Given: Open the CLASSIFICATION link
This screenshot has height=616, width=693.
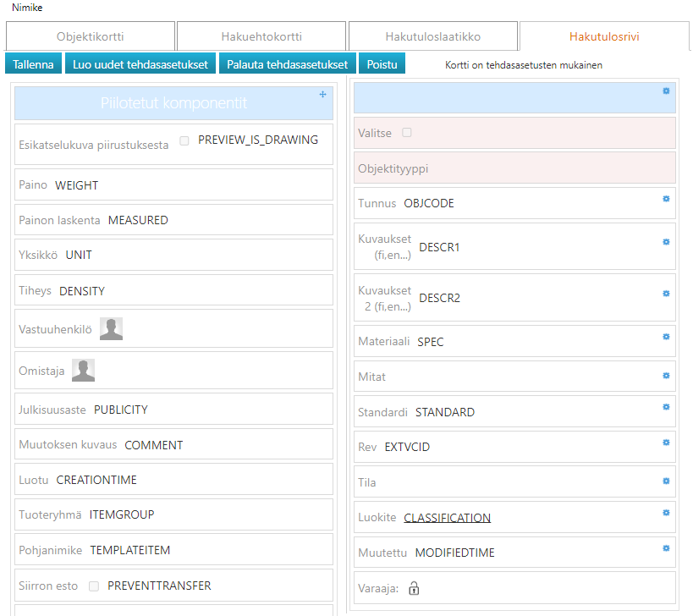Looking at the screenshot, I should pyautogui.click(x=447, y=518).
